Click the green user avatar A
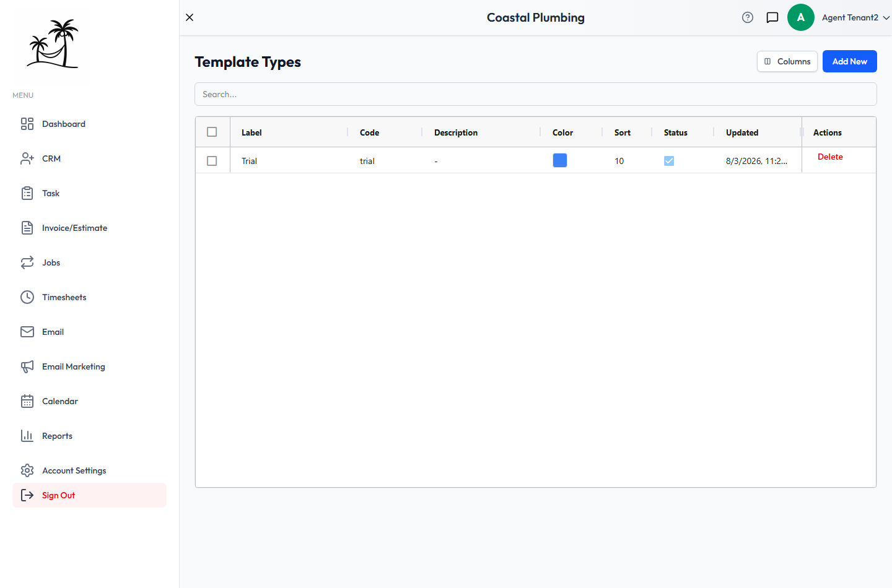This screenshot has height=588, width=892. coord(801,17)
